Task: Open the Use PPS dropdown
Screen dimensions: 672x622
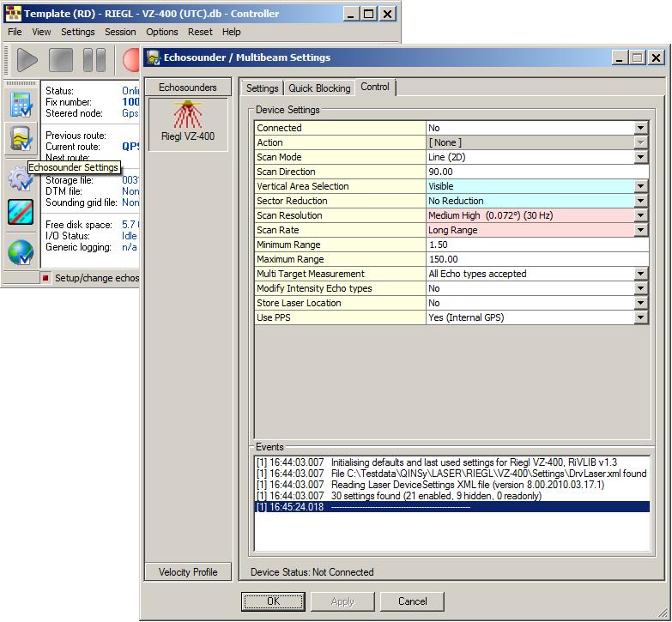Action: coord(640,317)
